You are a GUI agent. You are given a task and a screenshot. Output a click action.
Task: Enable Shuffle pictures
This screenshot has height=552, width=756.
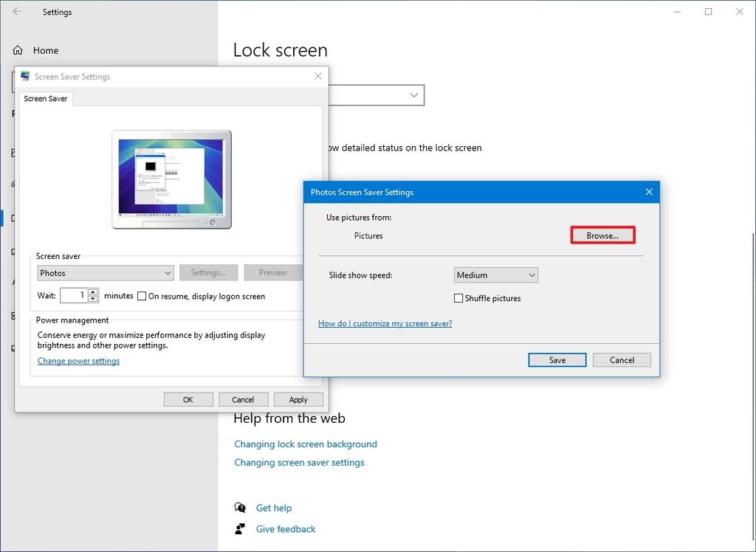[x=458, y=298]
